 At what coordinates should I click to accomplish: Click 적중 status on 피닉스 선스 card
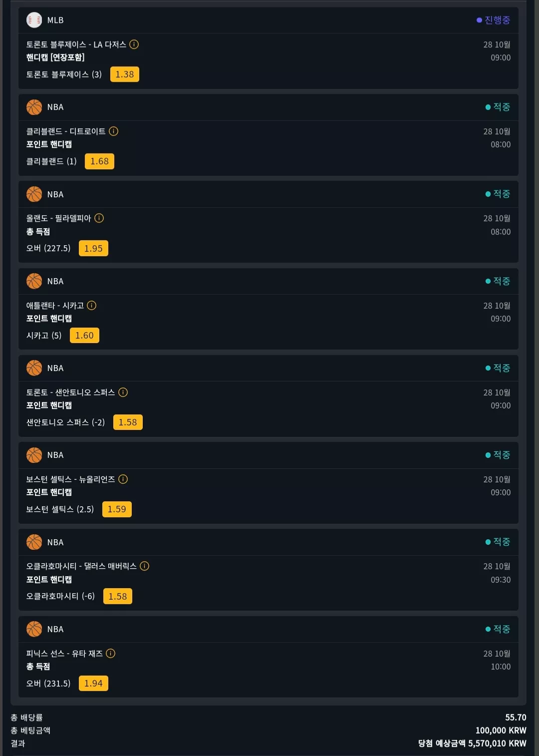(x=498, y=629)
